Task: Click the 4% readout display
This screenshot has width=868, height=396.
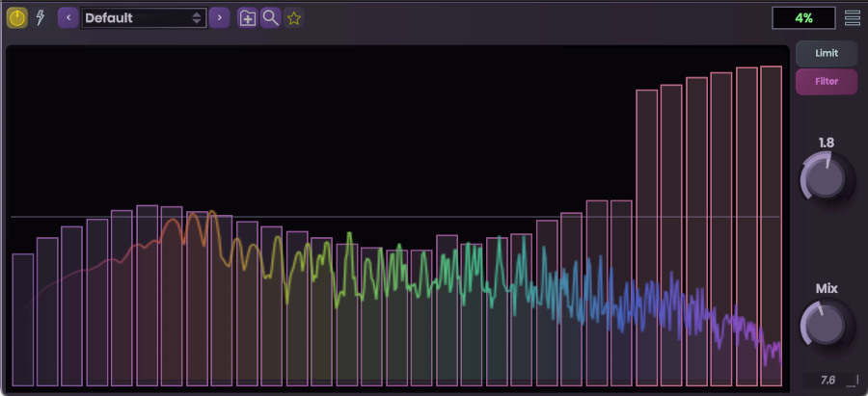Action: [802, 17]
